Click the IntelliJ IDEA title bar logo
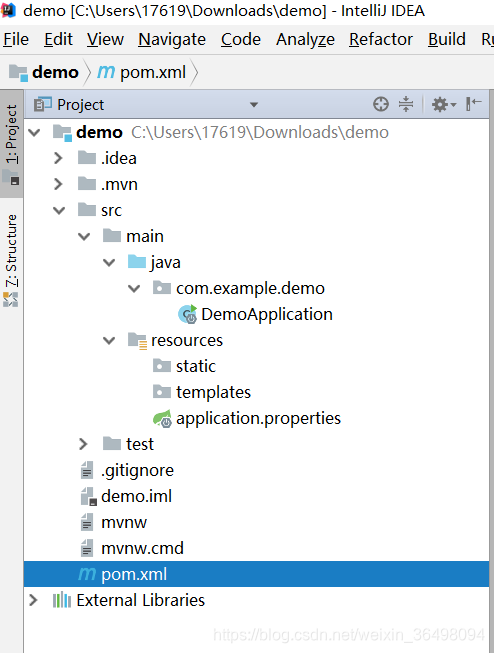This screenshot has width=494, height=653. [8, 10]
